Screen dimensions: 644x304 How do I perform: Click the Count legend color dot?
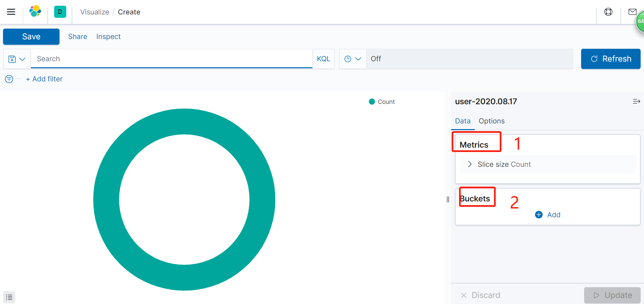pos(372,102)
